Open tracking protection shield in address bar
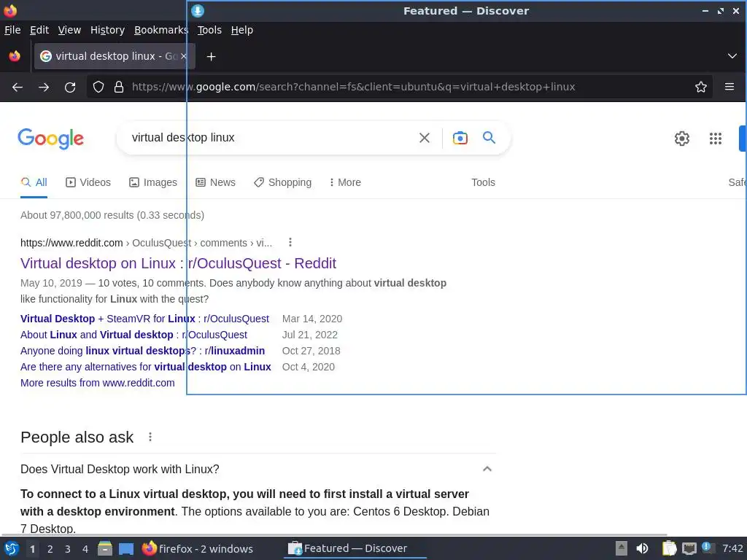Viewport: 747px width, 560px height. (x=98, y=87)
